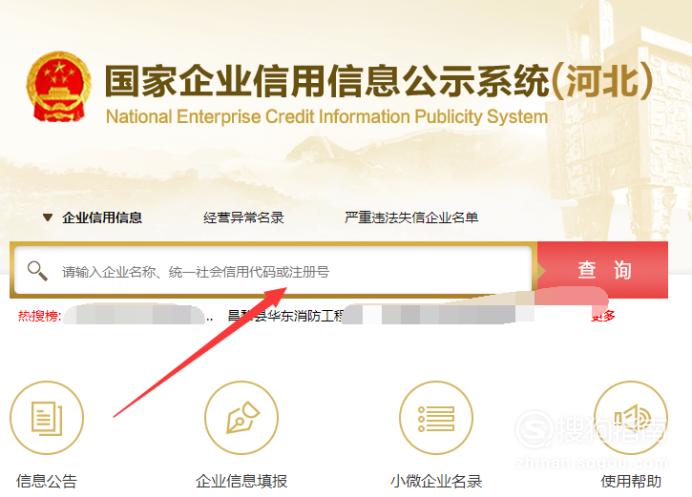Click the 企业信息填报 text label
This screenshot has height=497, width=692.
241,481
